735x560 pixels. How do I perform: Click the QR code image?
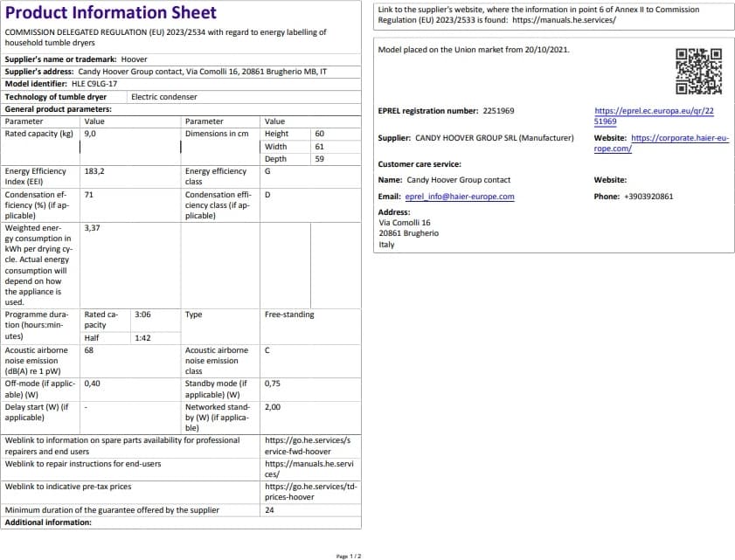[x=698, y=72]
